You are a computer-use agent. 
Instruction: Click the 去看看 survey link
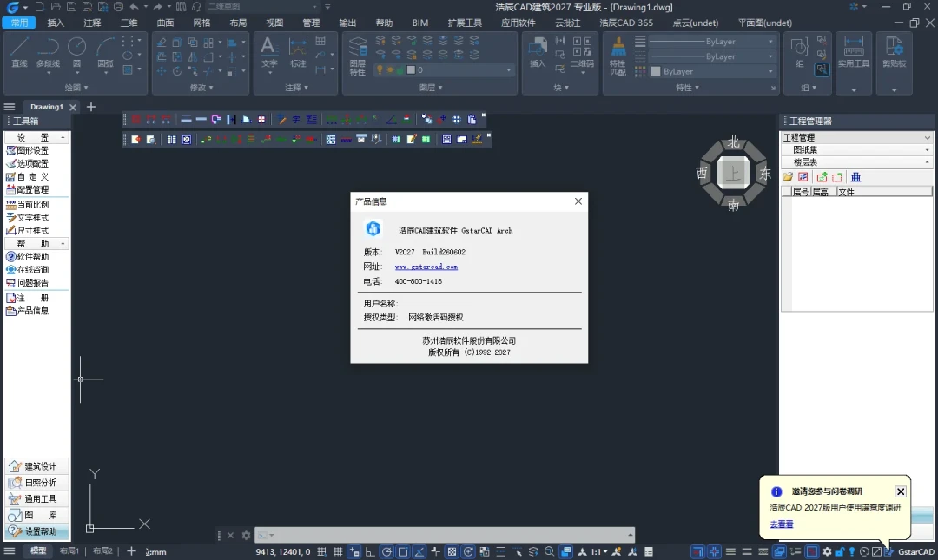[782, 524]
